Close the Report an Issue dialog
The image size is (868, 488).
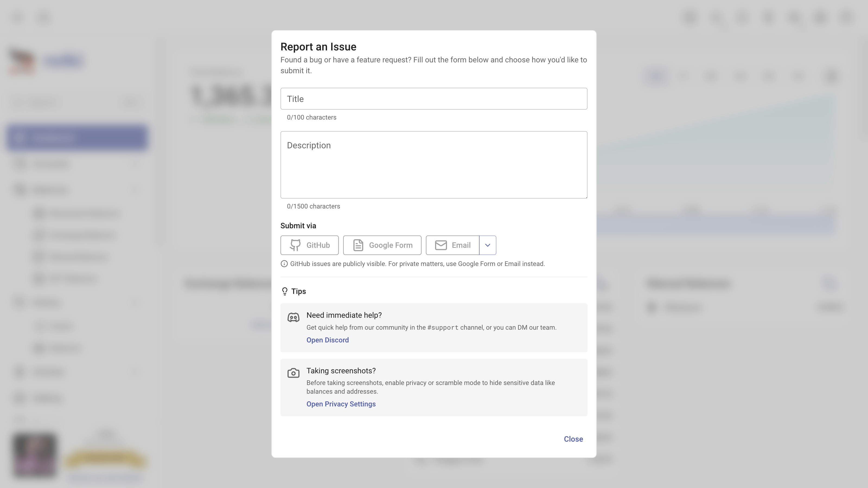[x=573, y=439]
